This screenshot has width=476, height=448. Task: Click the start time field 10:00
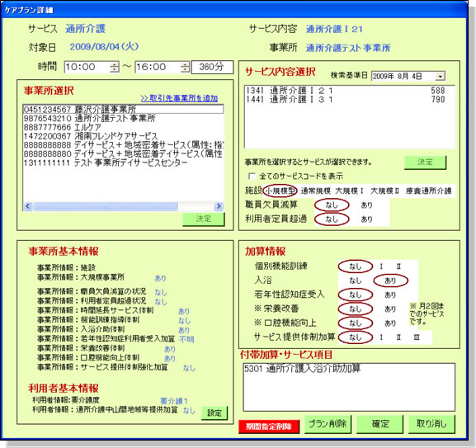click(x=87, y=67)
